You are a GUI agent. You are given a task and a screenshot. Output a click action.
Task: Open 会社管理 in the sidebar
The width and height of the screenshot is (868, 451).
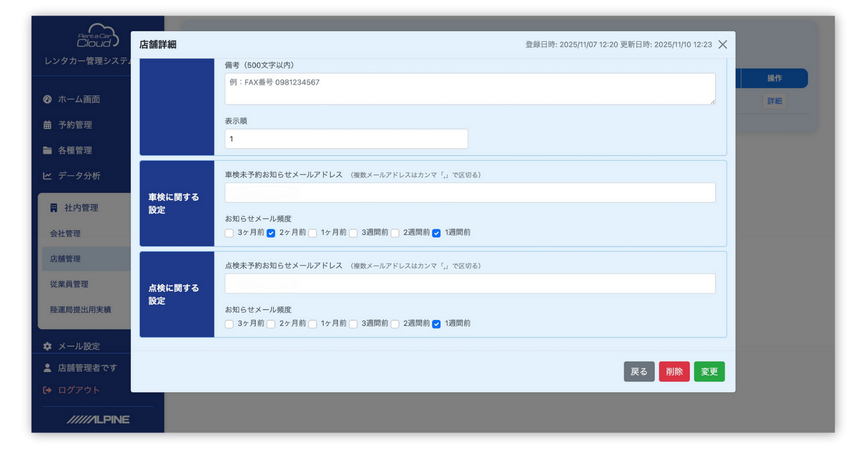(x=65, y=234)
